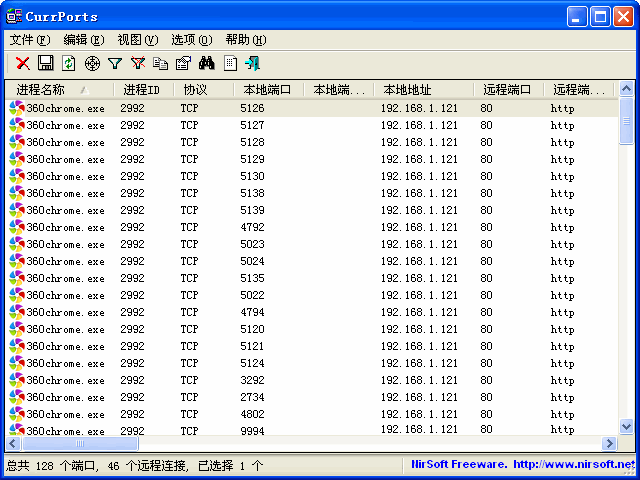The width and height of the screenshot is (640, 480).
Task: Sort by the 本地端口 column header
Action: click(267, 90)
